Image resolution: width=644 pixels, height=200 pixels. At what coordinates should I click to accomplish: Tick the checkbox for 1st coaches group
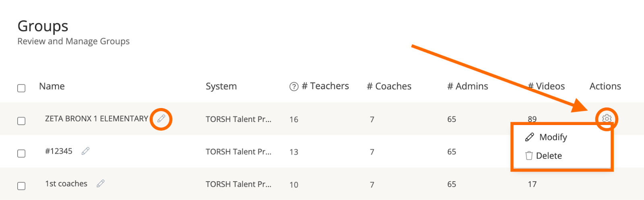click(x=21, y=186)
